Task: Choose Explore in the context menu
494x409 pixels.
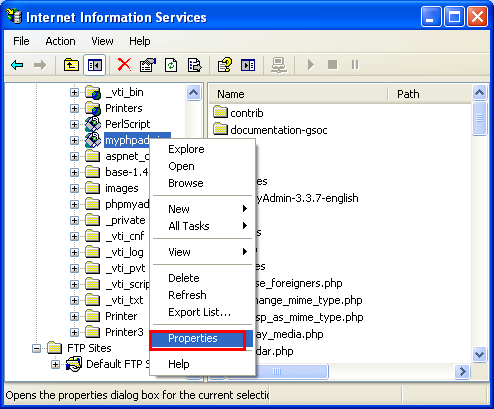Action: [203, 149]
